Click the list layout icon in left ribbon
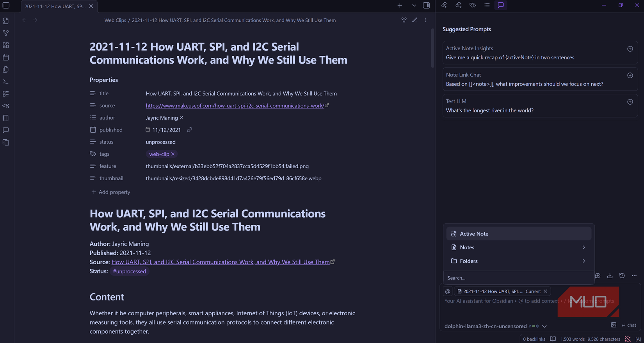The height and width of the screenshot is (343, 644). tap(6, 94)
